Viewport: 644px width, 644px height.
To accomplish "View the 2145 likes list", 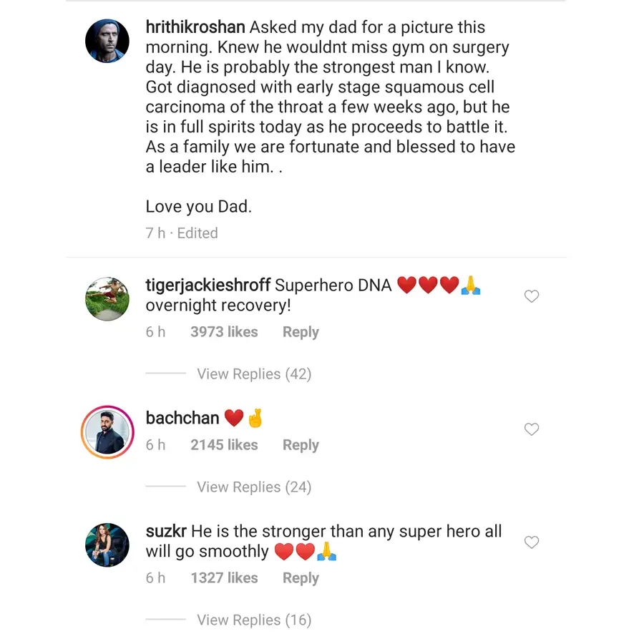I will (224, 445).
